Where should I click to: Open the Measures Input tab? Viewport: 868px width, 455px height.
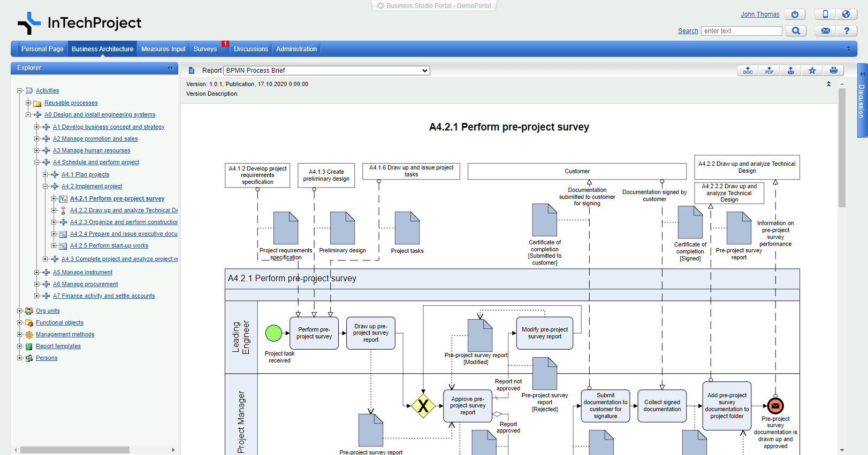pos(163,49)
